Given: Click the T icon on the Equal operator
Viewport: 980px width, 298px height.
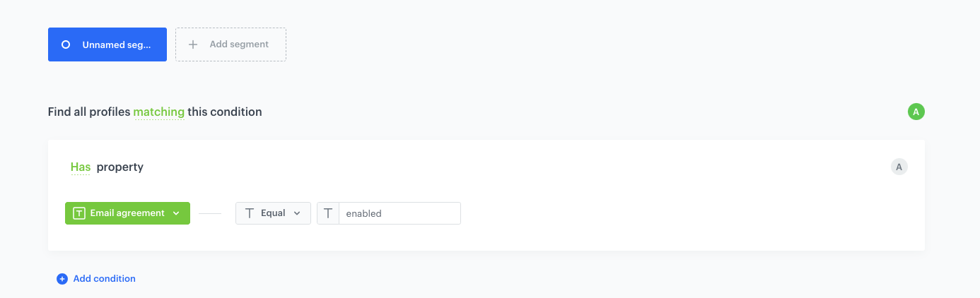Looking at the screenshot, I should tap(249, 213).
